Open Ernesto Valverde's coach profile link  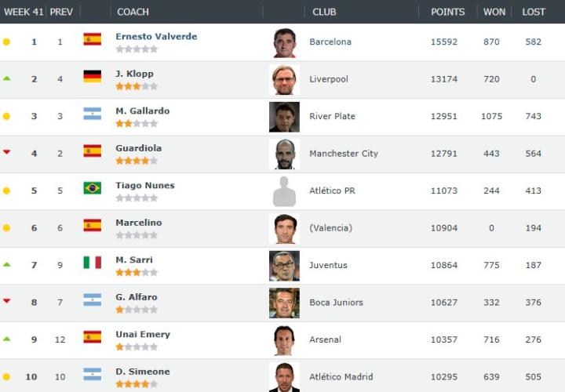[x=156, y=37]
